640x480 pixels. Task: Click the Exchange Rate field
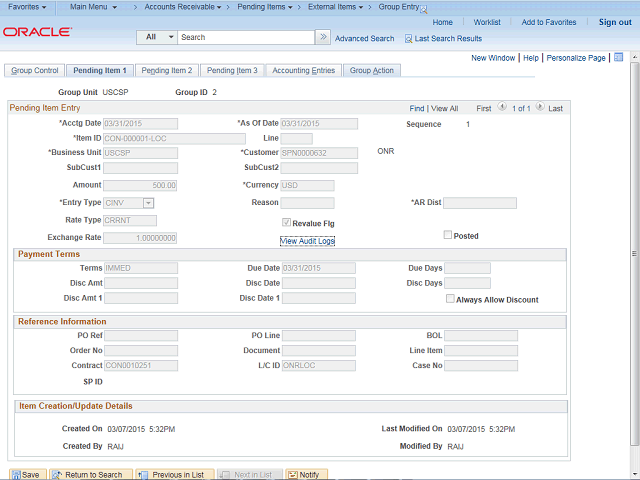(140, 238)
